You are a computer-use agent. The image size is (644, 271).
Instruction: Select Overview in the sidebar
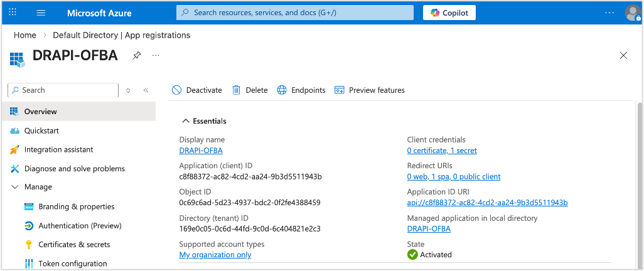[78, 111]
